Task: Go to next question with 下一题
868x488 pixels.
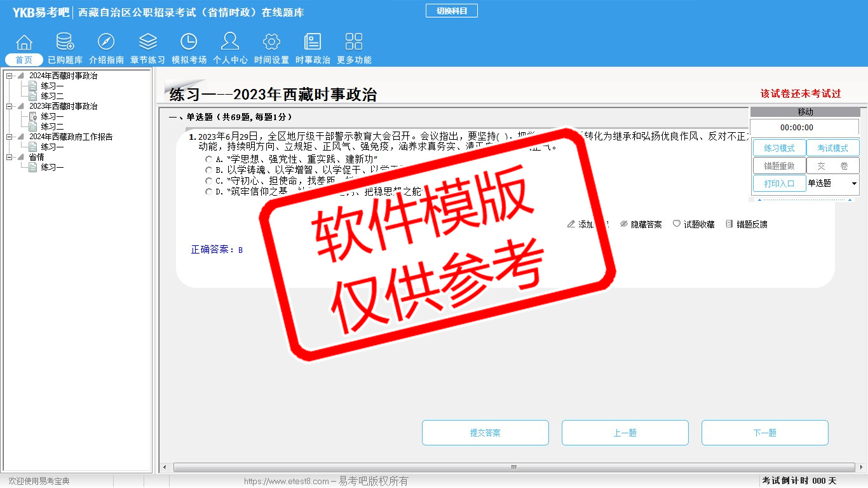Action: point(764,433)
